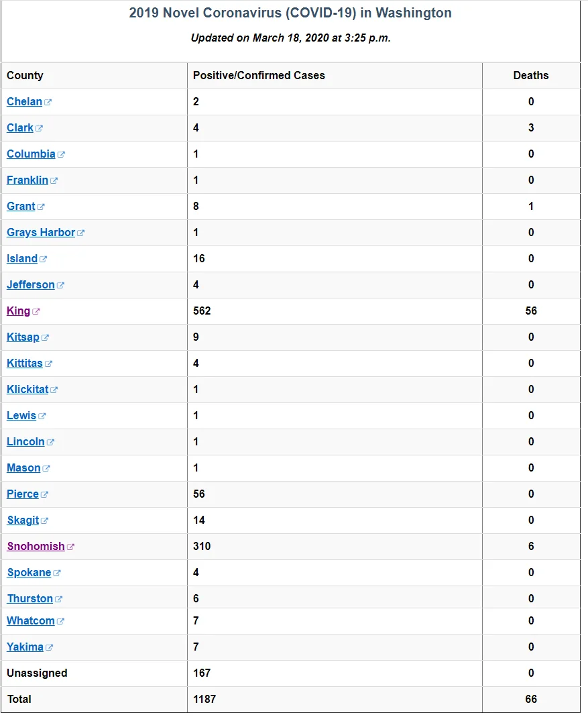
Task: Select the Kittitas county link
Action: coord(25,364)
